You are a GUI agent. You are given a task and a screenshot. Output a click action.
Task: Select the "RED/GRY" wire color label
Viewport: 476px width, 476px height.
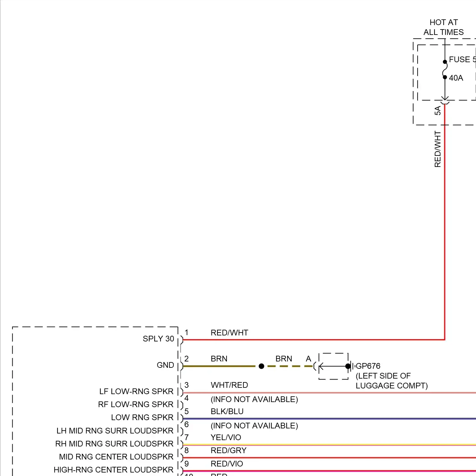point(228,450)
